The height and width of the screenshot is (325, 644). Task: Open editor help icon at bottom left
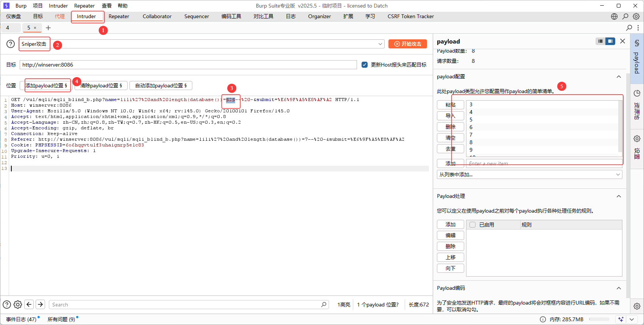click(7, 305)
